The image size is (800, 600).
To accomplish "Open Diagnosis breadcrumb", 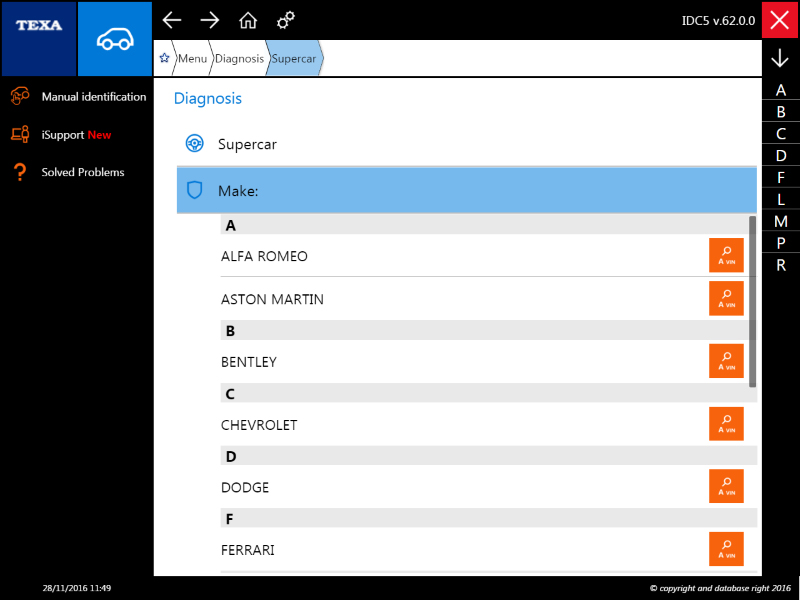I will point(239,59).
